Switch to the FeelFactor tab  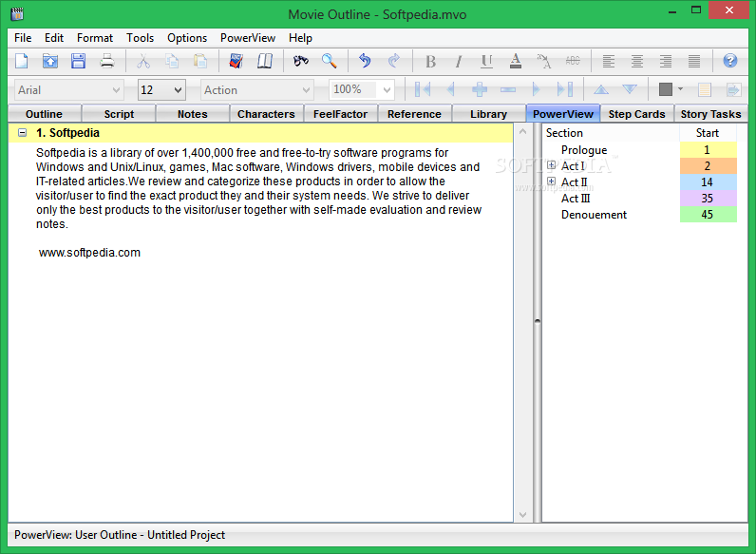[340, 114]
